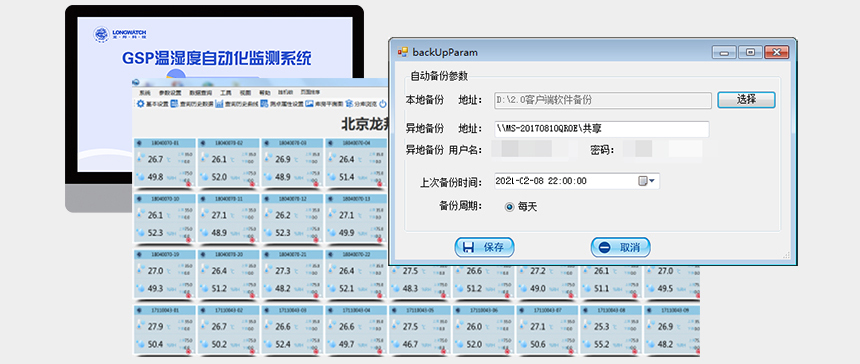Open the 查询历史曲线 chart icon

tap(219, 104)
